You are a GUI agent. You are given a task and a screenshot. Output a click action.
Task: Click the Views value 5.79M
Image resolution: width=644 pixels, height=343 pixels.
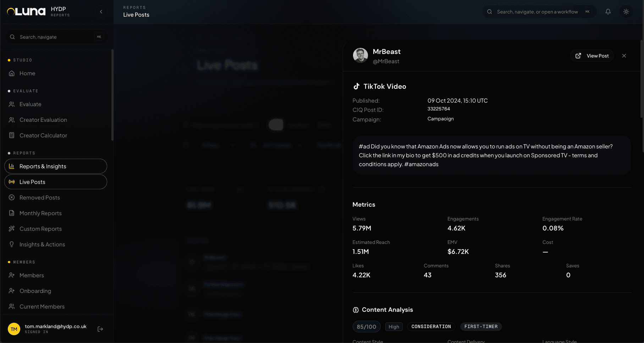click(x=362, y=228)
